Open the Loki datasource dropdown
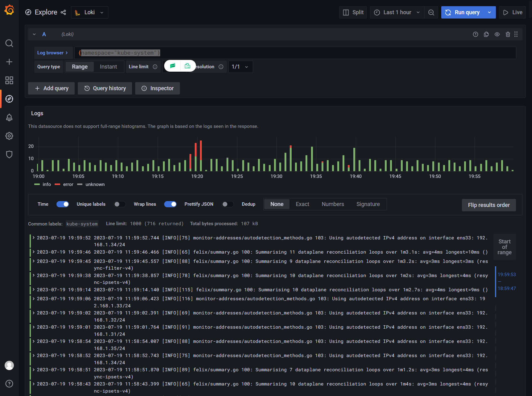This screenshot has height=396, width=532. 89,12
